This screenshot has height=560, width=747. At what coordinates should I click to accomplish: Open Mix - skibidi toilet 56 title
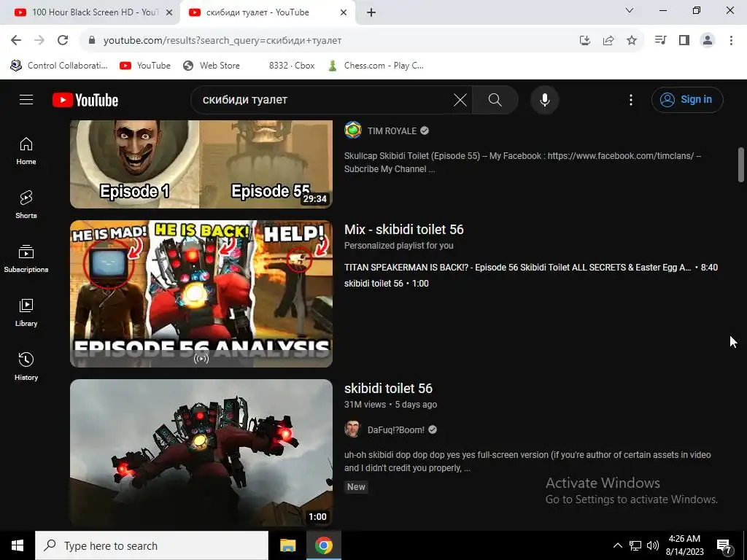pyautogui.click(x=404, y=230)
